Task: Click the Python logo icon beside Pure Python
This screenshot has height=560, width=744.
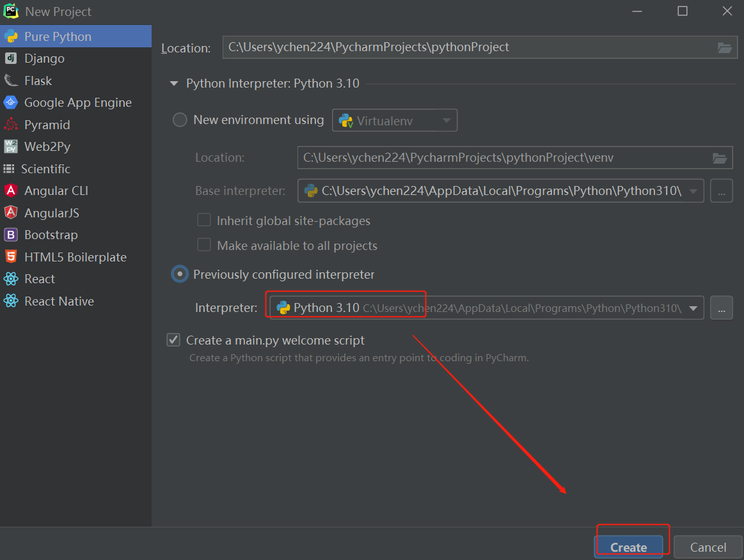Action: point(11,36)
